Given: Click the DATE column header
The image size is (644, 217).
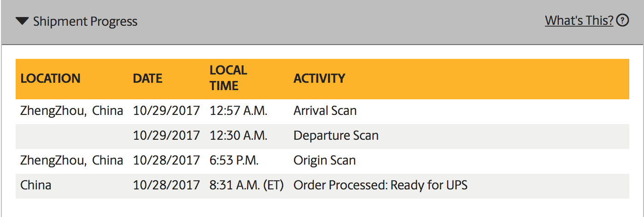Looking at the screenshot, I should [147, 78].
